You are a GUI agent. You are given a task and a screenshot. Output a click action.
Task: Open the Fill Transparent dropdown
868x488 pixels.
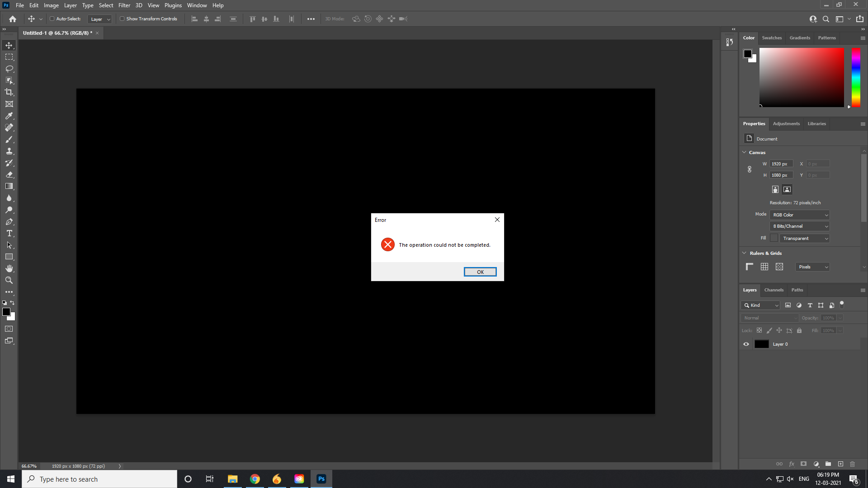pos(805,239)
